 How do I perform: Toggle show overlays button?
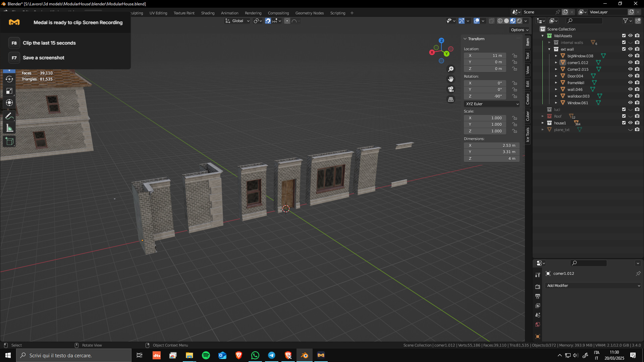pos(477,21)
